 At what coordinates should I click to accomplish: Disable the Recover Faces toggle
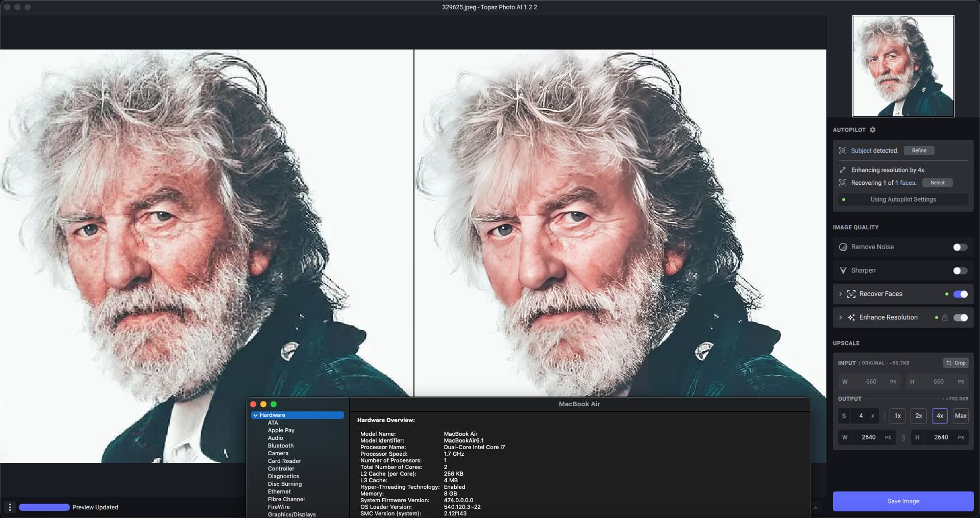(x=960, y=294)
